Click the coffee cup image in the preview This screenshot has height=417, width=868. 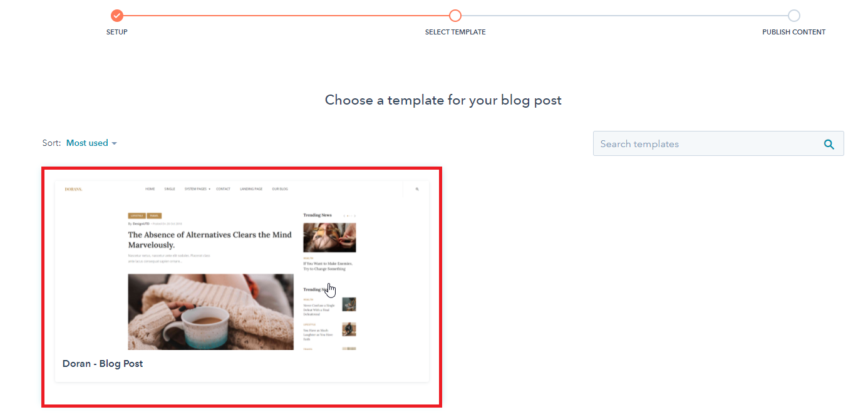(x=211, y=312)
